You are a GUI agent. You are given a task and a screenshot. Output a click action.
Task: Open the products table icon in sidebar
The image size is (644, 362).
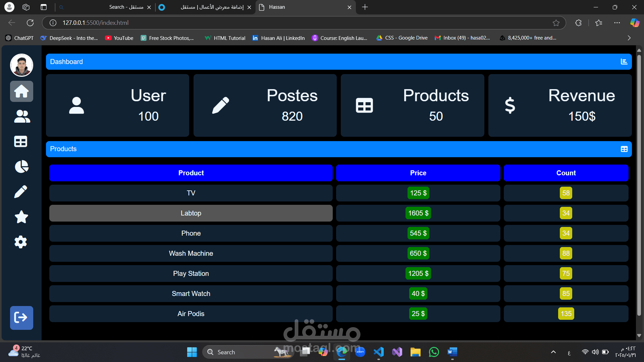tap(21, 141)
